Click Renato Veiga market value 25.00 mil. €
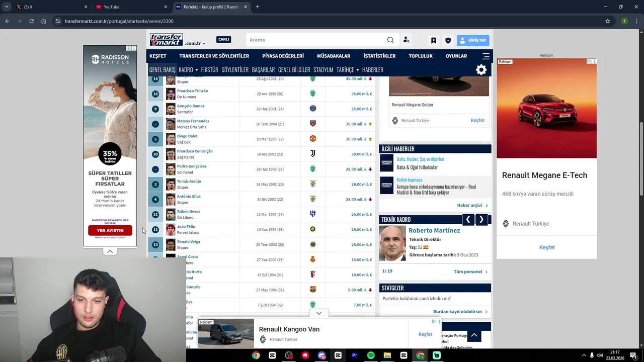The image size is (644, 362). pos(362,245)
